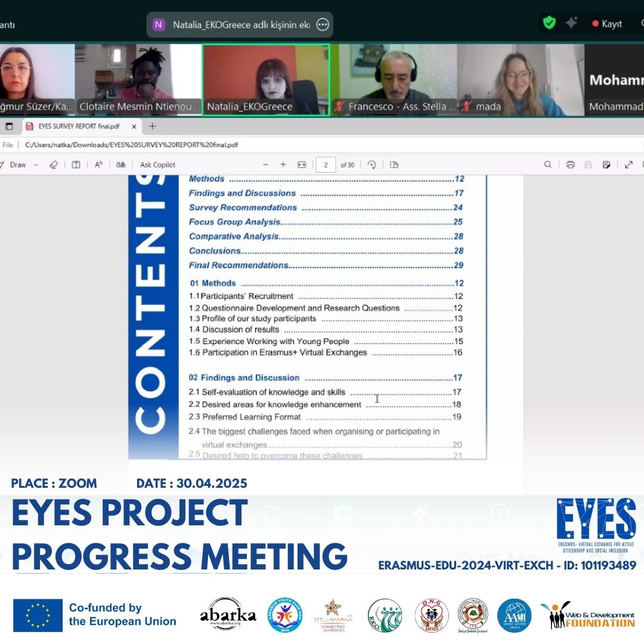Viewport: 644px width, 644px height.
Task: Click the abarka partner logo
Action: pos(228,615)
